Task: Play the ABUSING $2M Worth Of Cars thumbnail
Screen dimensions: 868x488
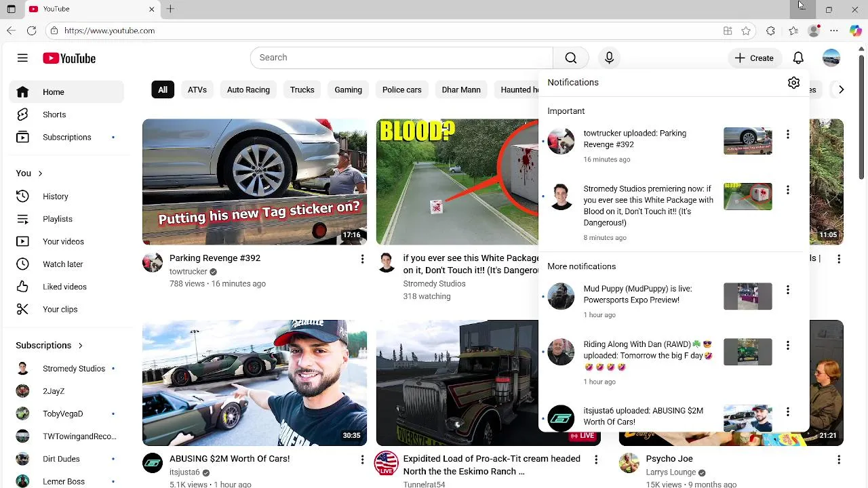Action: [x=254, y=383]
